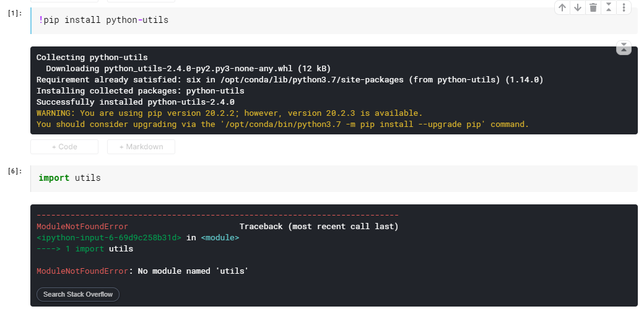The width and height of the screenshot is (644, 327).
Task: Select the [1] execution count label
Action: tap(15, 13)
